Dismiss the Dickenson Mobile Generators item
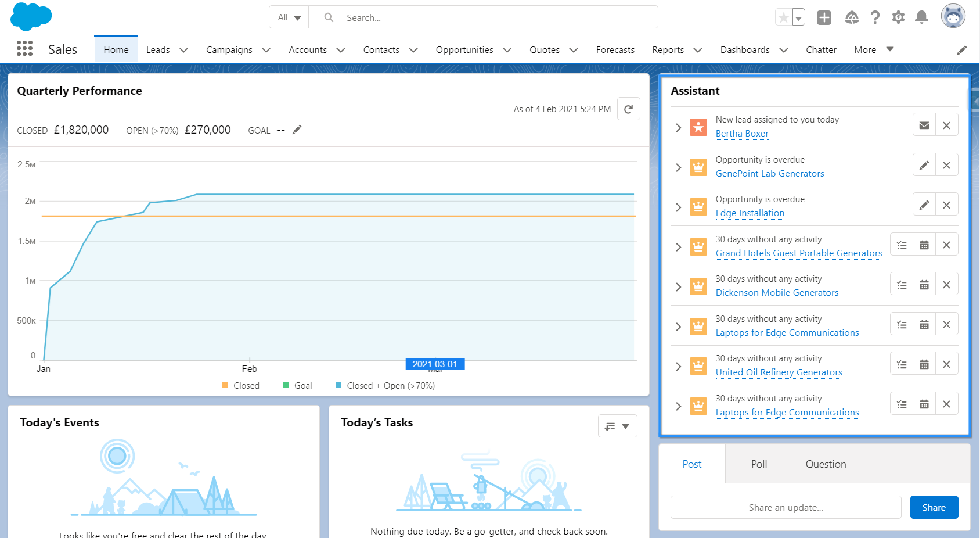The image size is (980, 538). coord(946,284)
